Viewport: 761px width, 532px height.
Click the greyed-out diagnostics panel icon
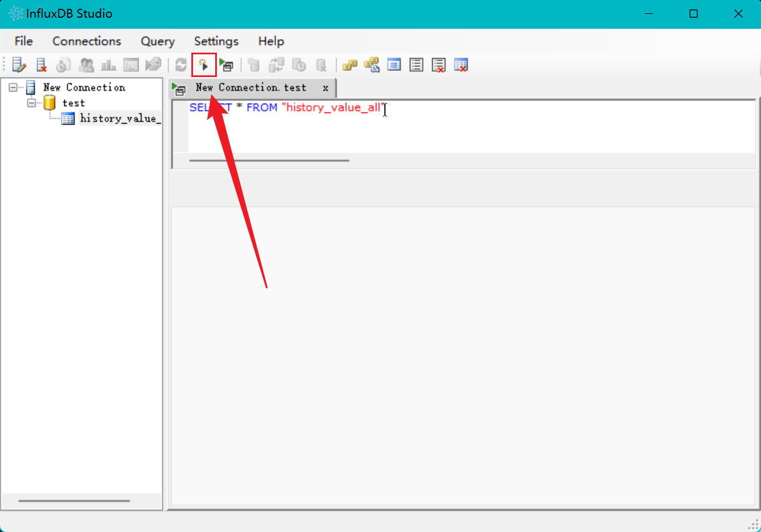pos(131,65)
